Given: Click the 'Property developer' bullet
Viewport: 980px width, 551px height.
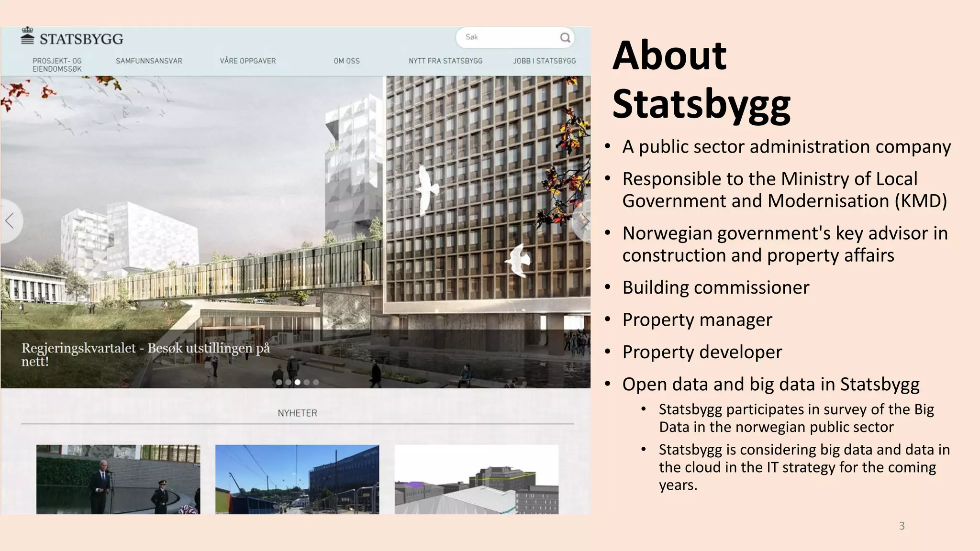Looking at the screenshot, I should (x=702, y=352).
